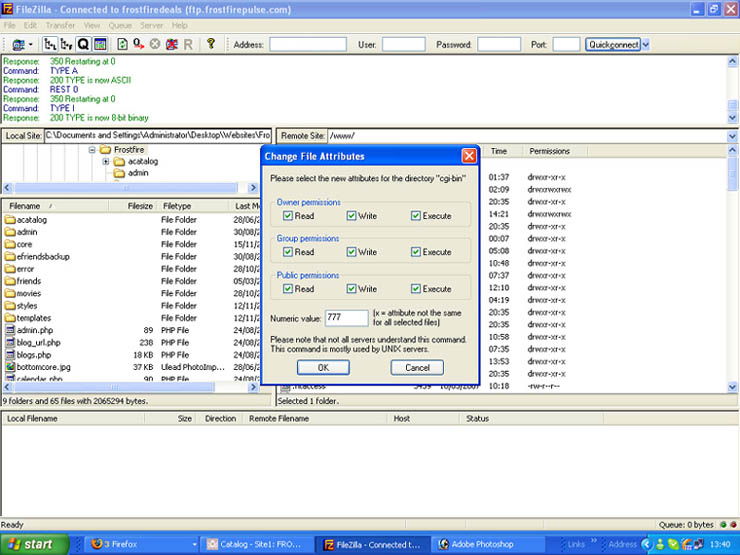740x555 pixels.
Task: Sort remote files by Permissions header
Action: pos(555,151)
